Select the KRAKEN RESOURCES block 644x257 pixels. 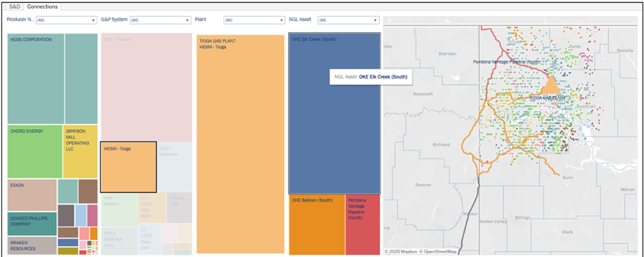[32, 245]
